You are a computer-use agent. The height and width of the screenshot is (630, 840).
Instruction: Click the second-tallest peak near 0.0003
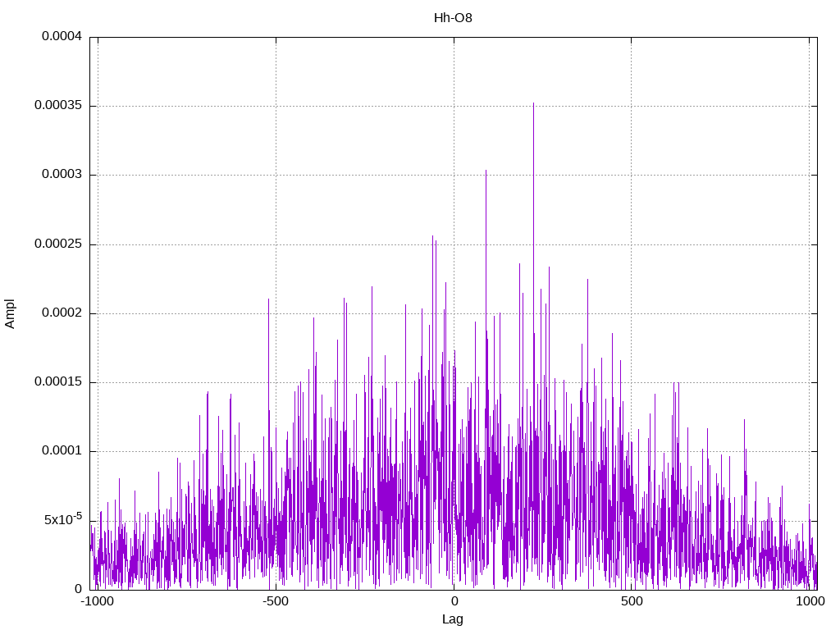[486, 172]
